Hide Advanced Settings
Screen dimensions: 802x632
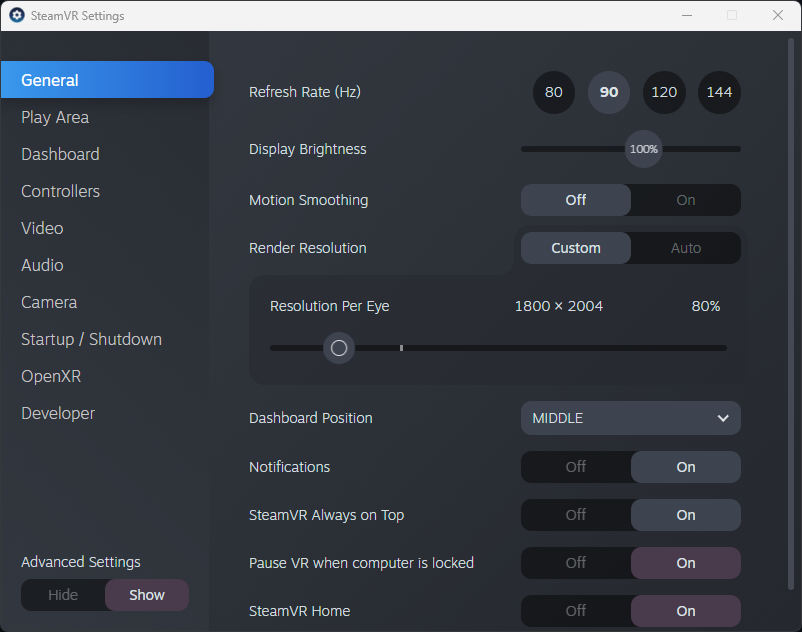coord(63,595)
